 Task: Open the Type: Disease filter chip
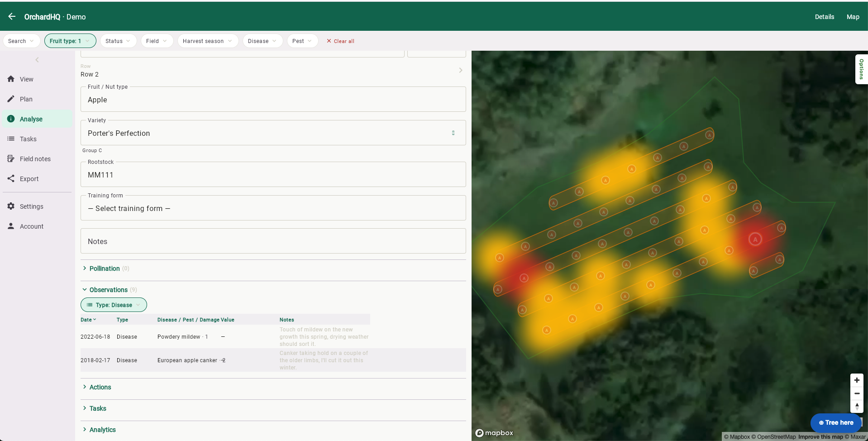click(114, 305)
